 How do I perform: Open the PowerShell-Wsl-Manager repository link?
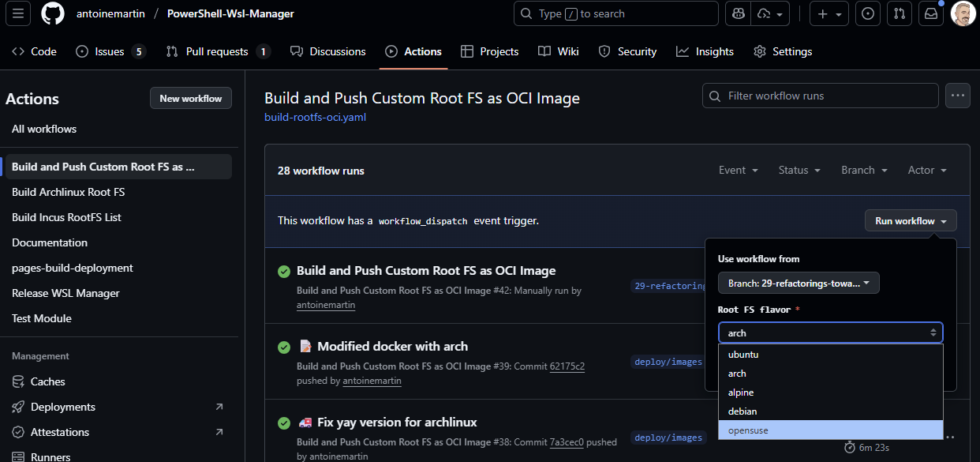[230, 13]
